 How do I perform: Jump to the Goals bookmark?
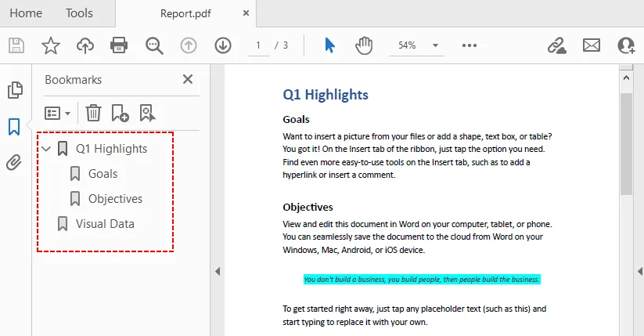pyautogui.click(x=103, y=174)
